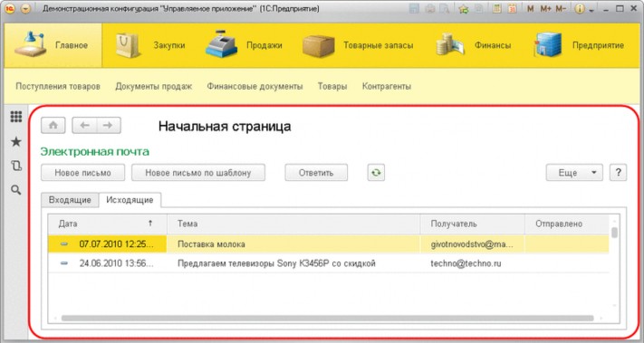The height and width of the screenshot is (343, 644).
Task: Click the building icon of Предприятие
Action: [x=547, y=44]
